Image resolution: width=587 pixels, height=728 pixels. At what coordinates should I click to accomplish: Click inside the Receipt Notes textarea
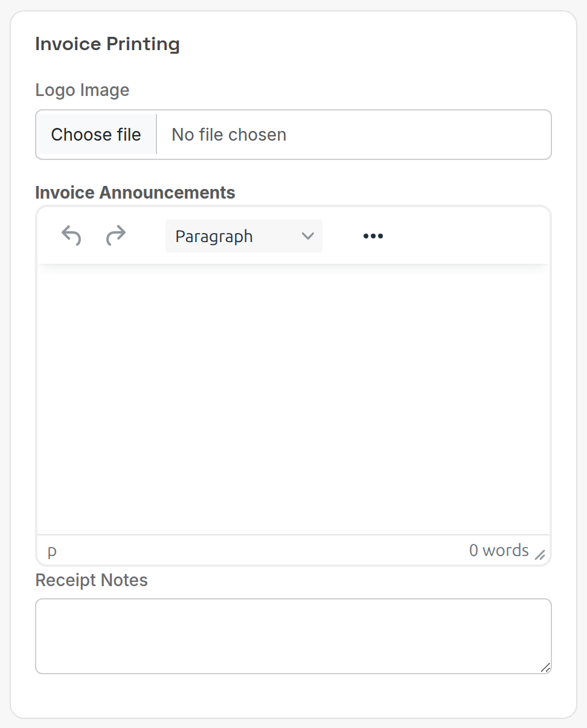(293, 636)
